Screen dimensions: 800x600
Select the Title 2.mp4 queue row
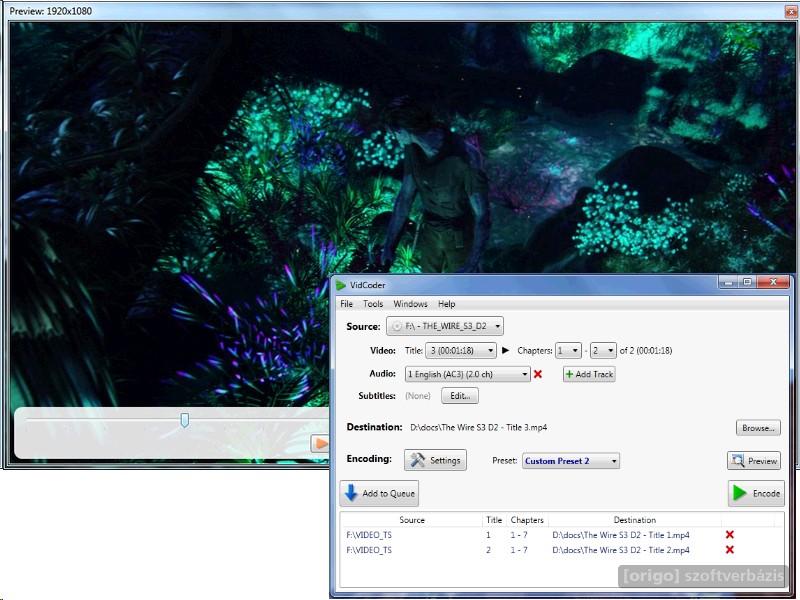(x=561, y=549)
